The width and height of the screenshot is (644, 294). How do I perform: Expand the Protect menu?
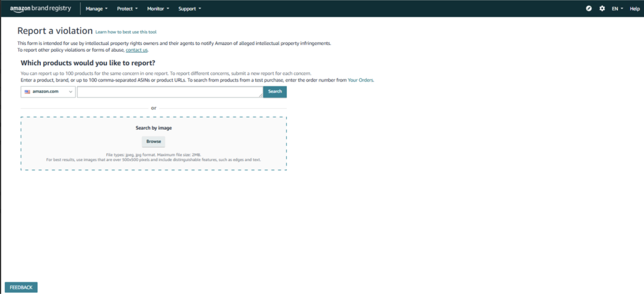pyautogui.click(x=127, y=9)
